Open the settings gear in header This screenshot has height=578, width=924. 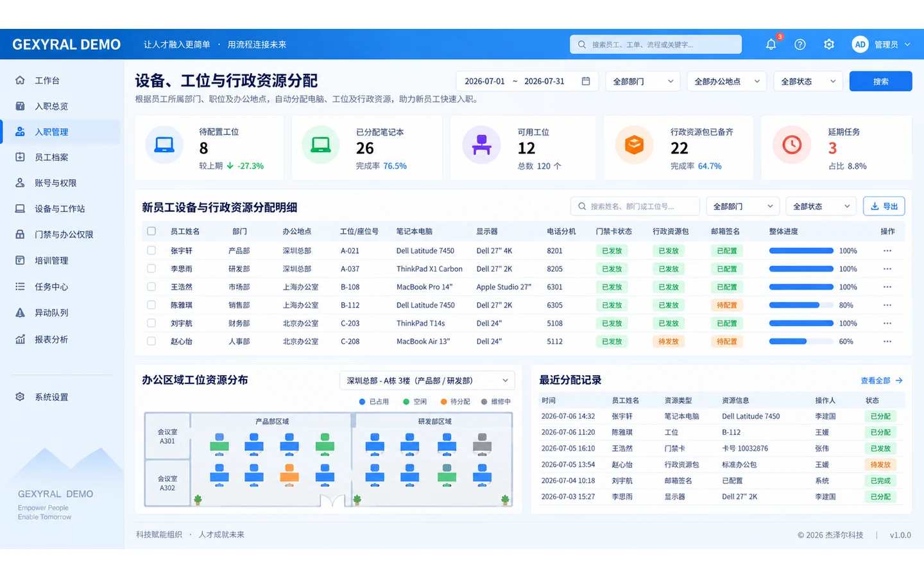pos(829,44)
